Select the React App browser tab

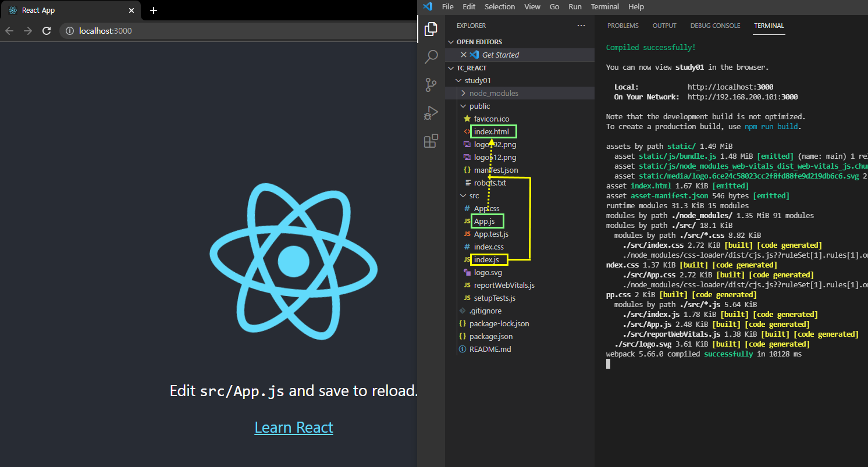(71, 10)
